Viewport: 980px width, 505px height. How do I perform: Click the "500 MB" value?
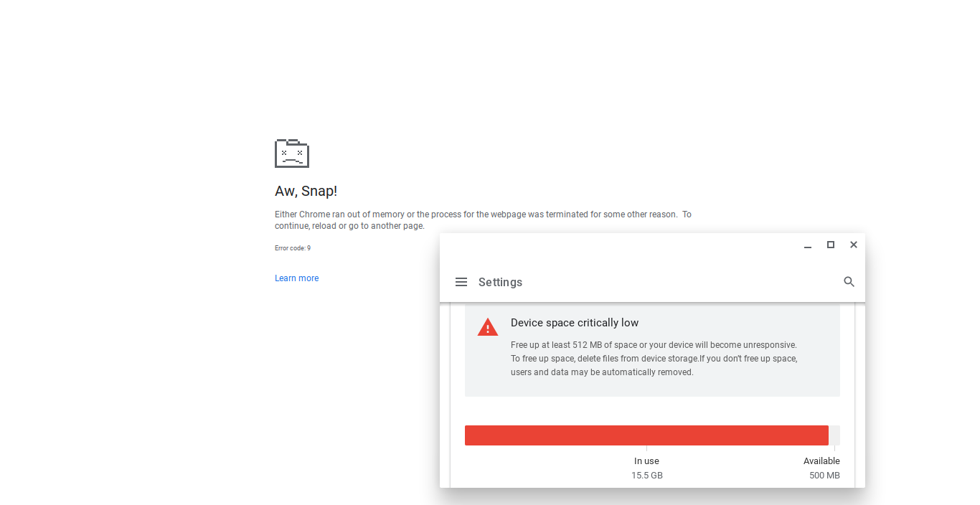point(824,476)
